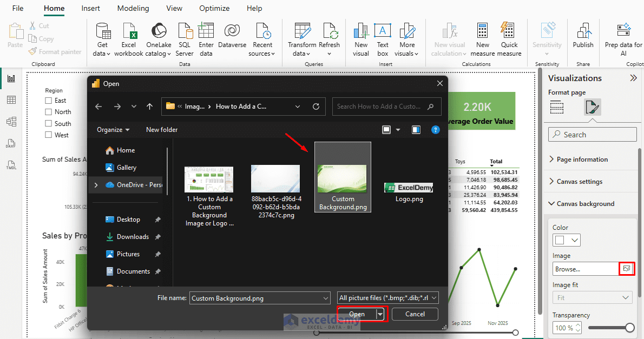Refresh the Open dialog folder view
Viewport: 644px width, 339px height.
316,107
